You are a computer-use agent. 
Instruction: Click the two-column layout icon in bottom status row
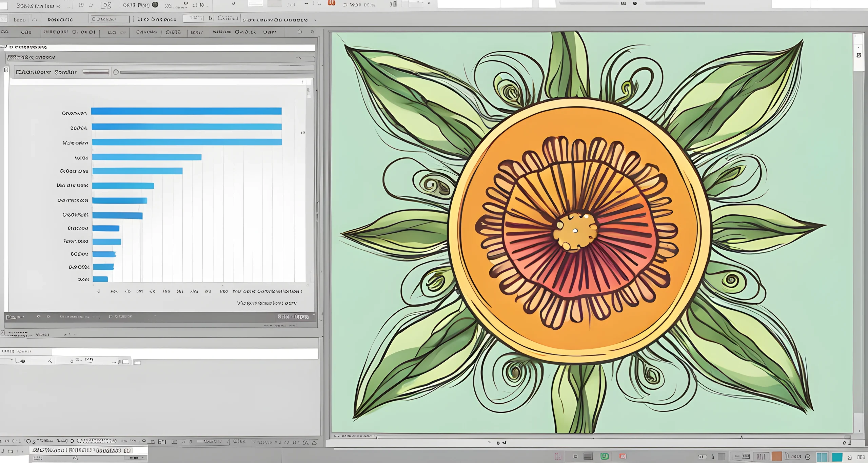click(174, 442)
